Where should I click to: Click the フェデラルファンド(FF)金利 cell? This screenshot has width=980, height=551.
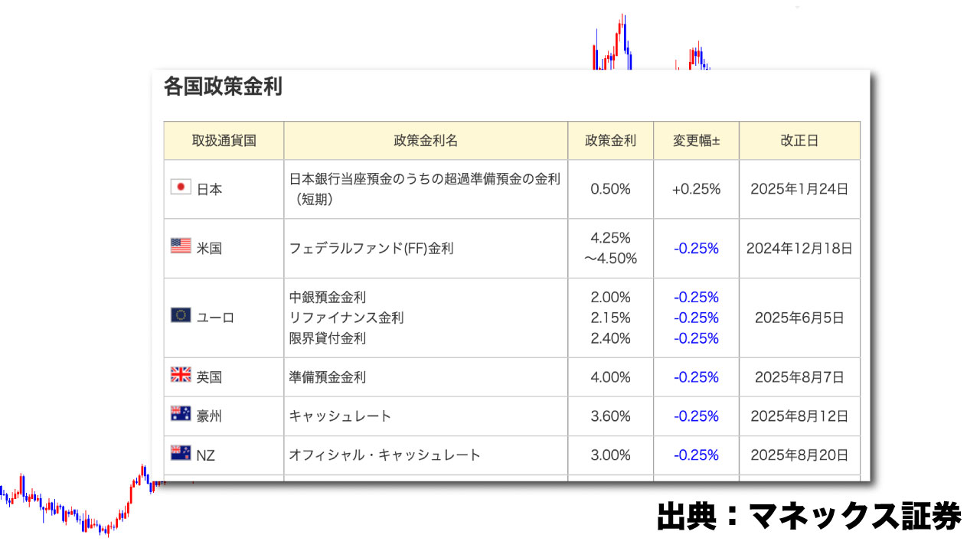click(x=371, y=249)
